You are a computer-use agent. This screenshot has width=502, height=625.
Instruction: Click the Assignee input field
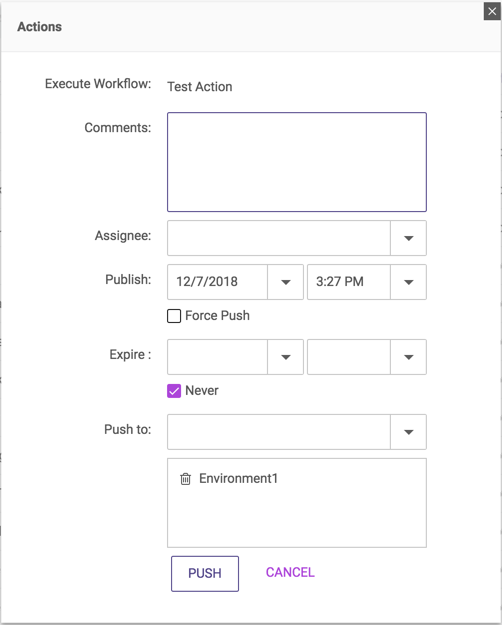(x=279, y=238)
